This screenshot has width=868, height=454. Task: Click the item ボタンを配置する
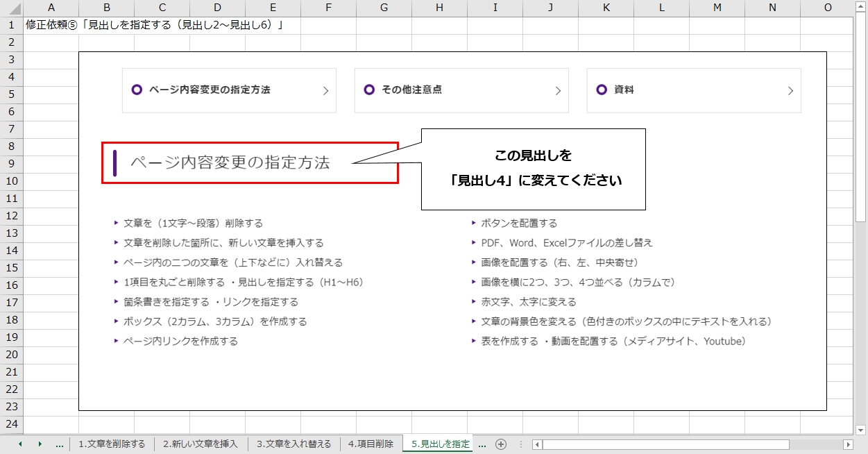519,224
